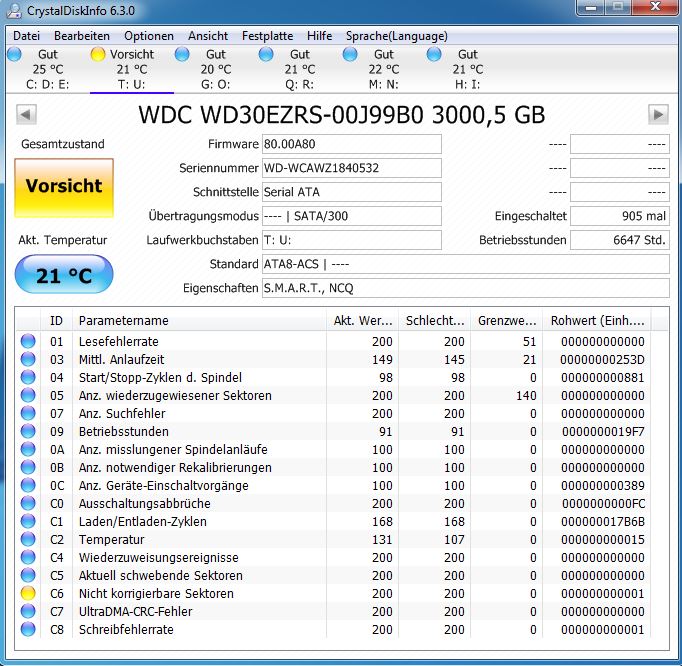Open the Hilfe menu
The image size is (682, 666).
pos(319,36)
